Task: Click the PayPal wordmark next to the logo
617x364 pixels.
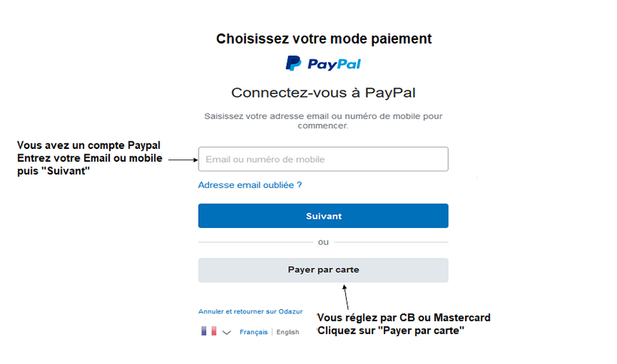Action: click(x=334, y=65)
